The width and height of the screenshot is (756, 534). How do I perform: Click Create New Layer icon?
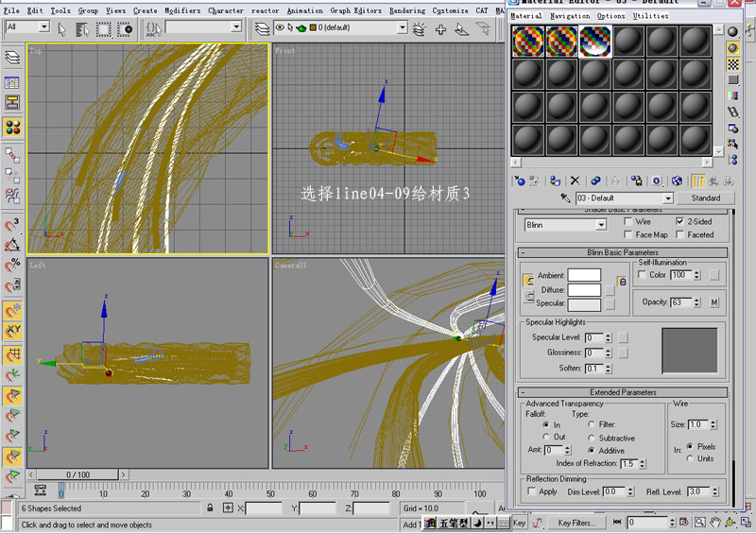coord(420,30)
